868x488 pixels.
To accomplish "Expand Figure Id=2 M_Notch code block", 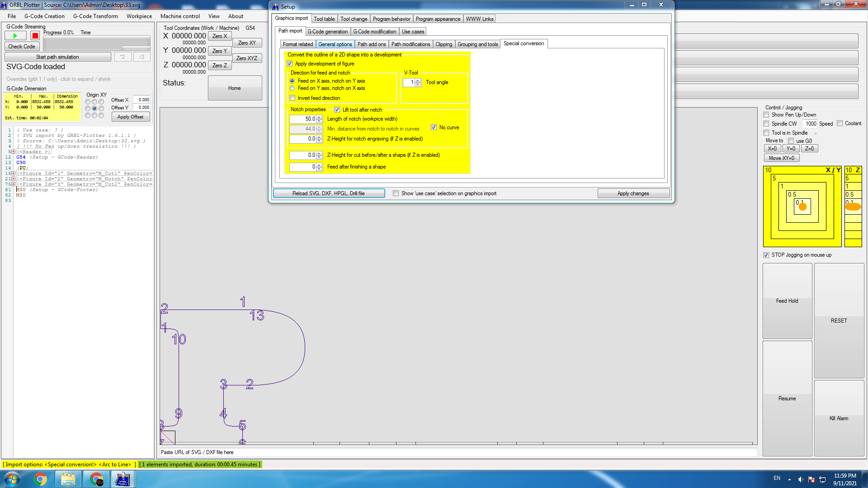I will tap(13, 179).
